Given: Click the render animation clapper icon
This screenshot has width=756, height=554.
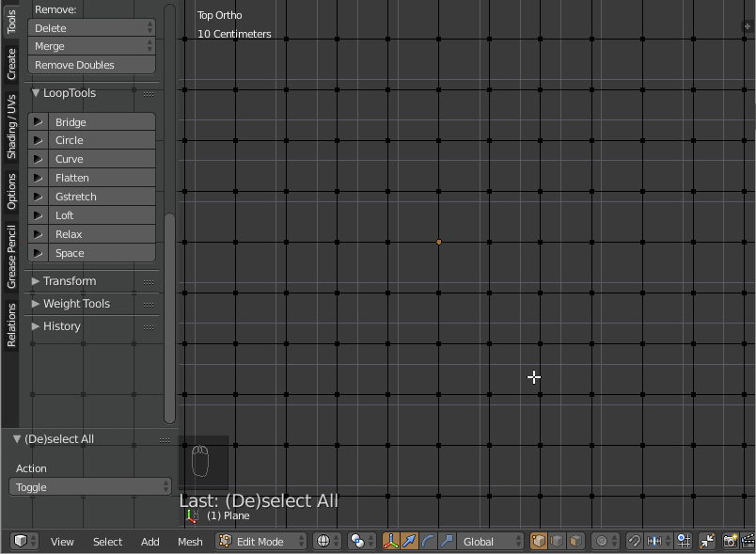Looking at the screenshot, I should pos(748,541).
